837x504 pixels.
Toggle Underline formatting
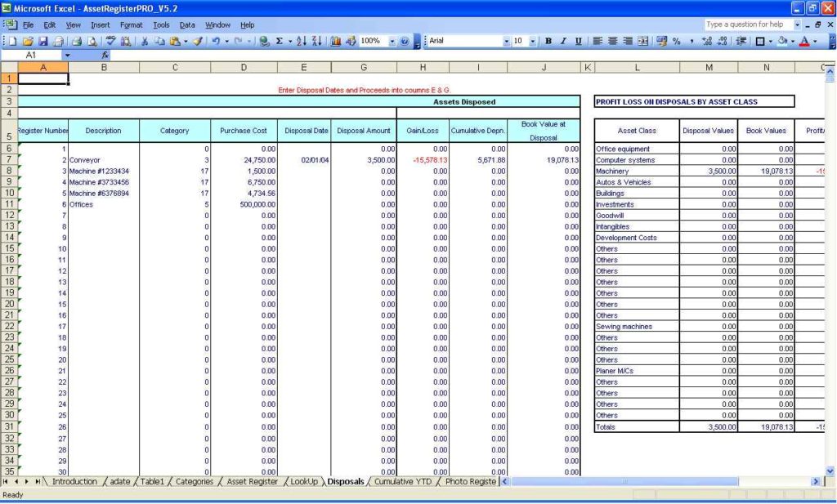coord(579,41)
